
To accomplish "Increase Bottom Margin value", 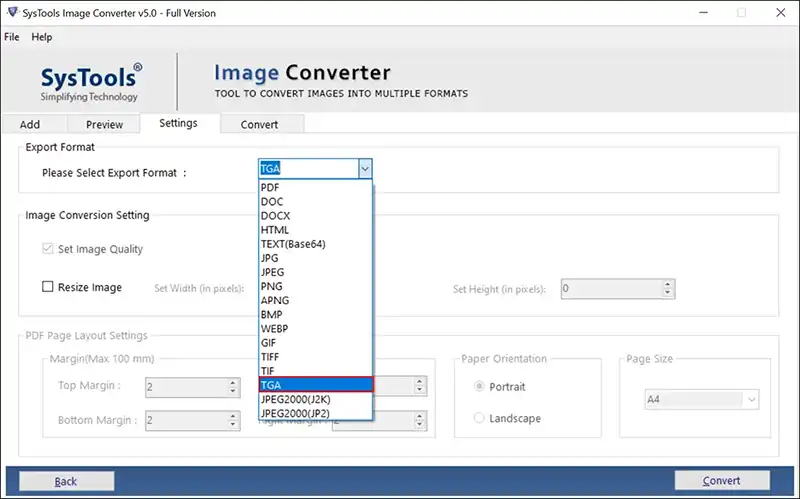I will tap(233, 416).
